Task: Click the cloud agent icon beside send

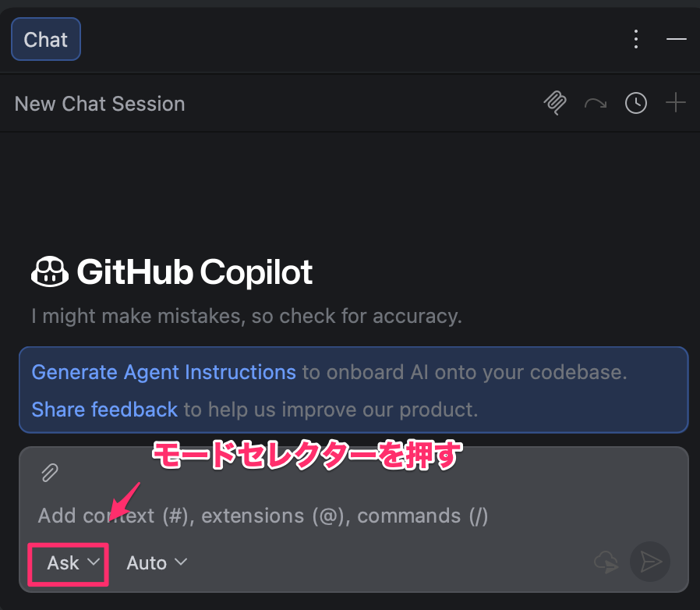Action: click(x=606, y=562)
